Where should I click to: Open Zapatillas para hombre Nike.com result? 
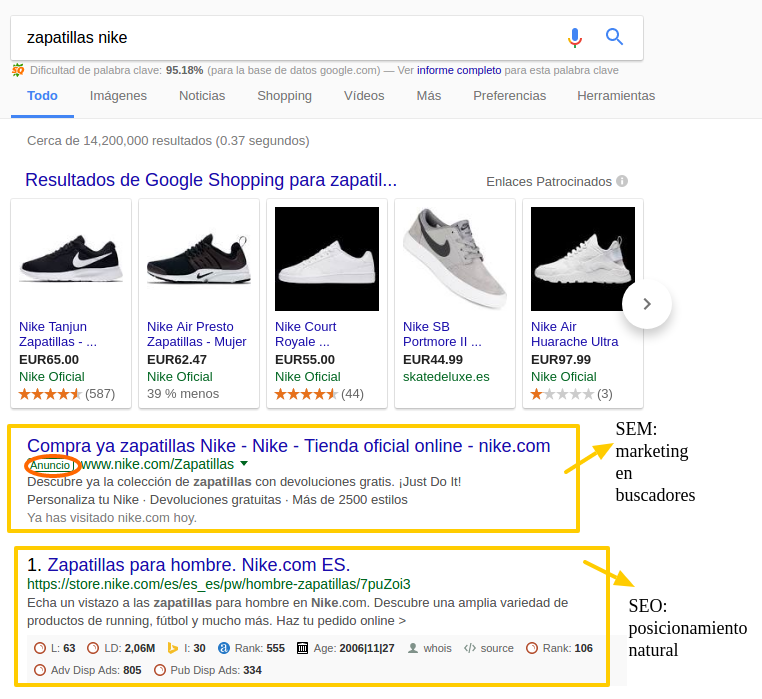click(x=198, y=564)
